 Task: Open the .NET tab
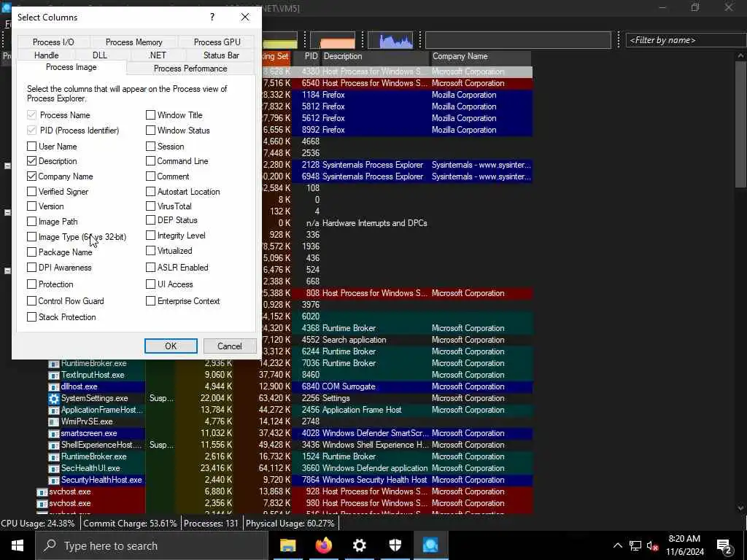pos(157,55)
